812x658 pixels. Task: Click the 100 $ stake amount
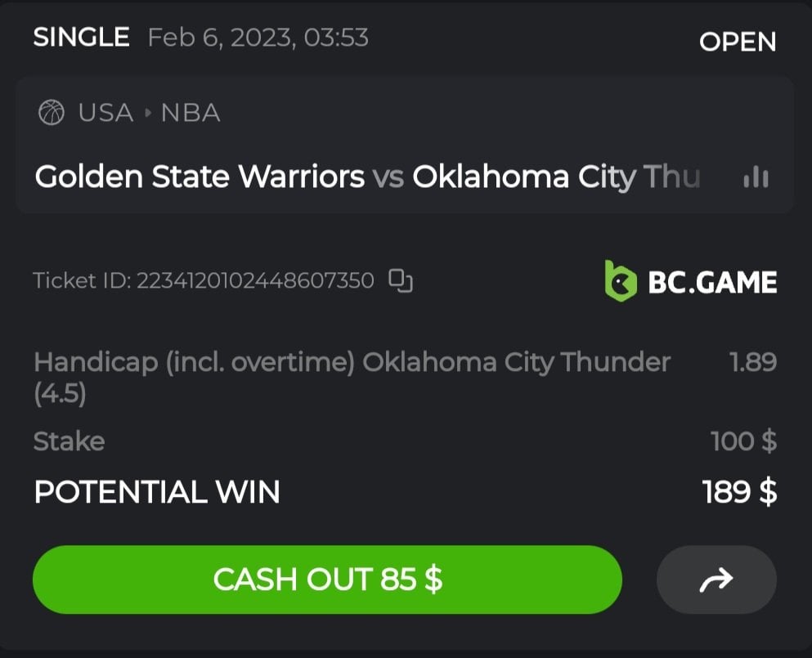pos(743,441)
